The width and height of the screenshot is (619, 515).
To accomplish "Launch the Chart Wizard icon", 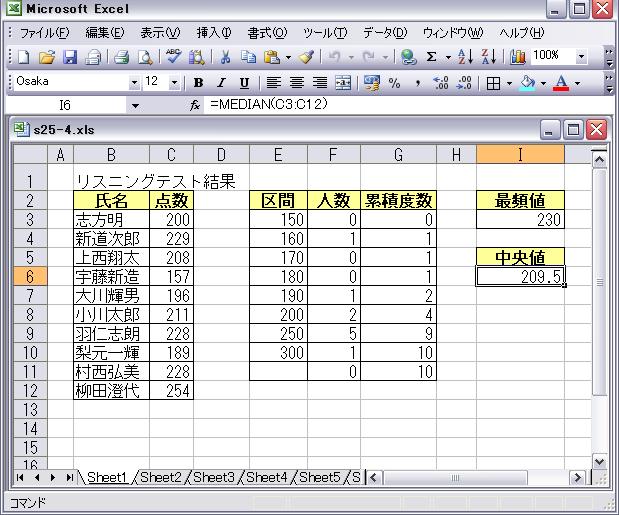I will point(518,58).
